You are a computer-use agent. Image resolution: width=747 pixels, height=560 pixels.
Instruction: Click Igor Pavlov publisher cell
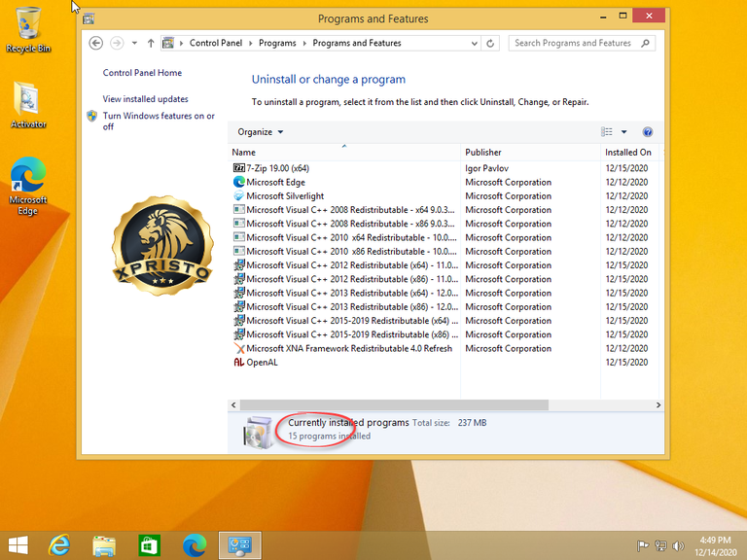[487, 168]
